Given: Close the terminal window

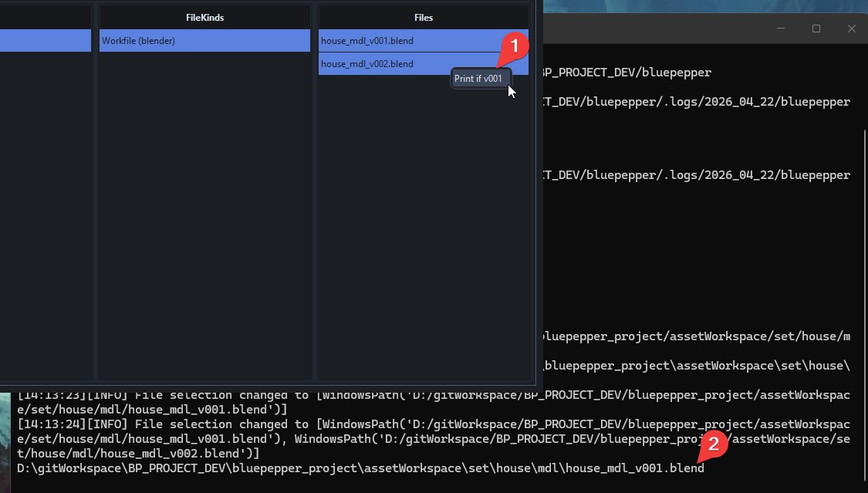Looking at the screenshot, I should click(x=851, y=29).
